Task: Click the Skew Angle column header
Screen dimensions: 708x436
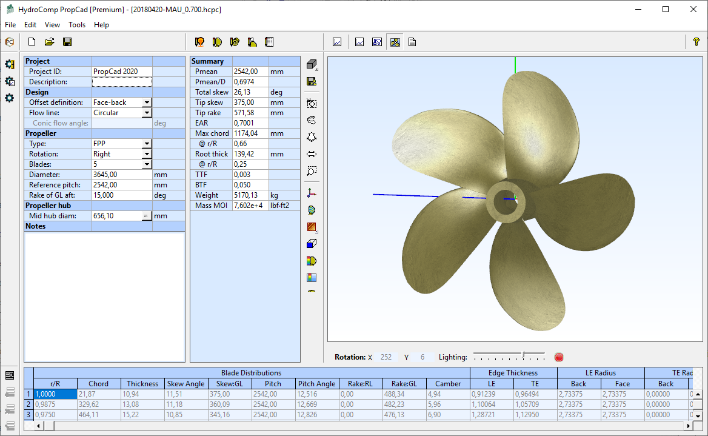Action: point(187,383)
